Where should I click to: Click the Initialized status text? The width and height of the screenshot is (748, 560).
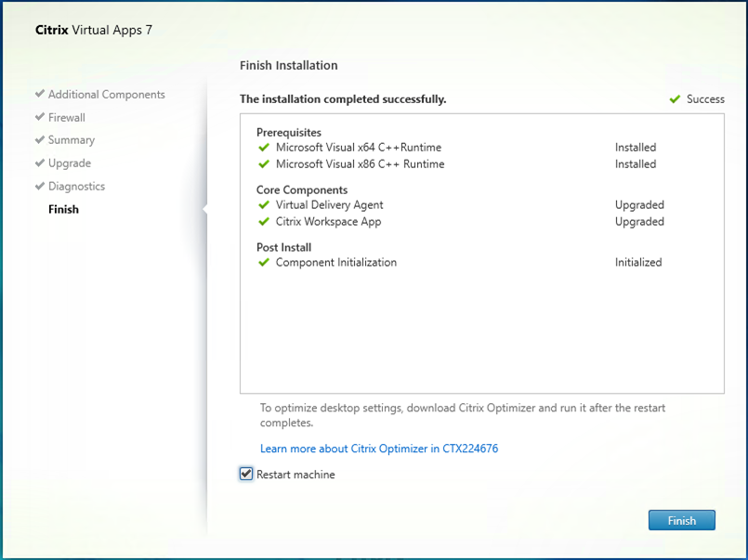pos(638,263)
